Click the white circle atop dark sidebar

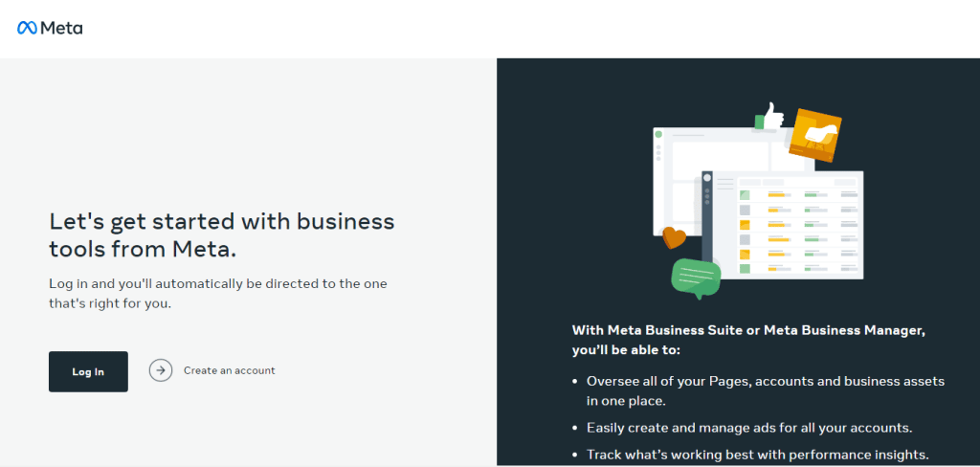point(707,178)
